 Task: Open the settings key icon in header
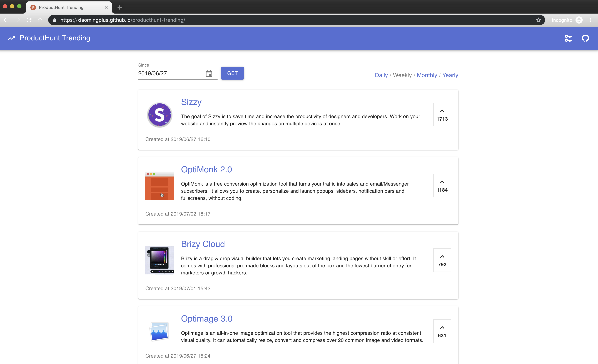pyautogui.click(x=568, y=38)
